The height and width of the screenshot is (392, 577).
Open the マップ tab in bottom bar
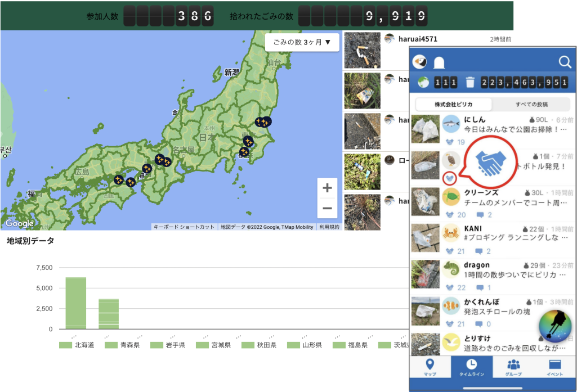pos(430,367)
